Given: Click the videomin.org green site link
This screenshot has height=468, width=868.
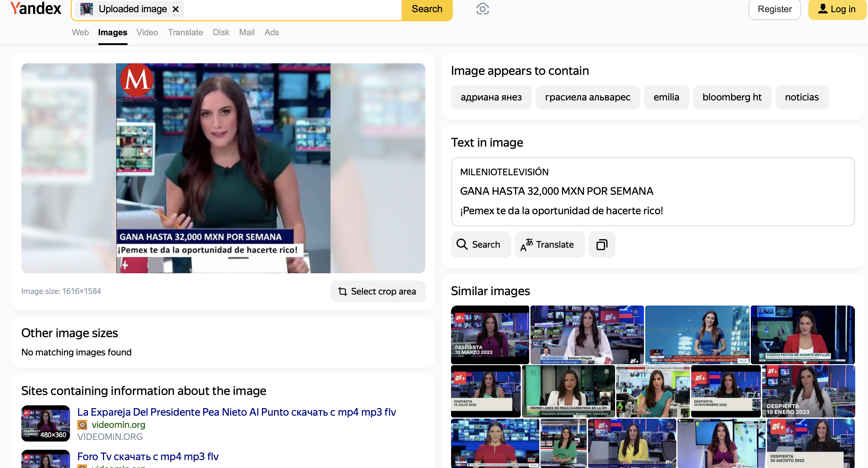Looking at the screenshot, I should [x=118, y=425].
